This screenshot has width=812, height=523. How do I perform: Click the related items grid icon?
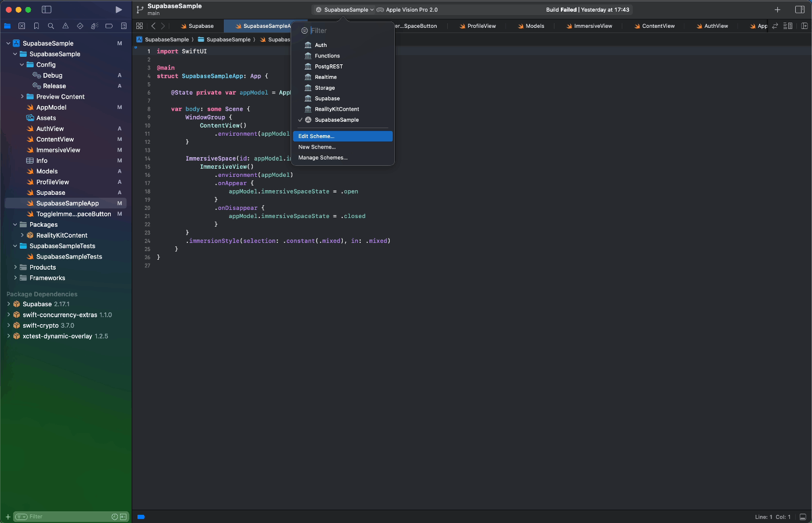pyautogui.click(x=140, y=26)
